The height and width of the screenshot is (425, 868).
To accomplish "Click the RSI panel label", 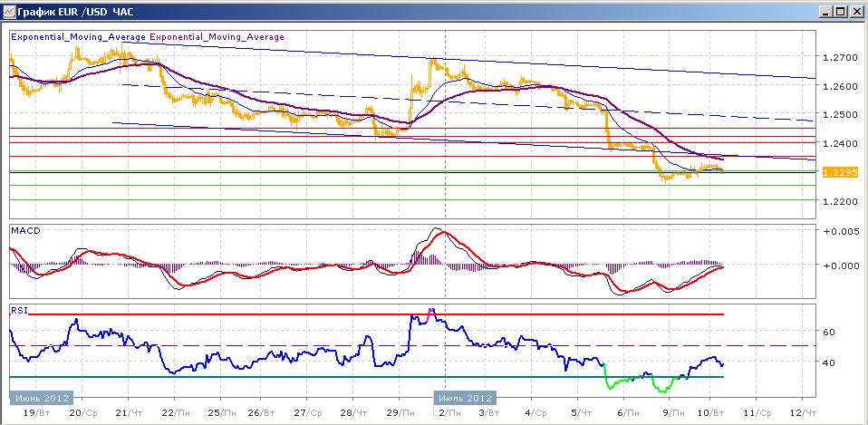I will [x=18, y=311].
